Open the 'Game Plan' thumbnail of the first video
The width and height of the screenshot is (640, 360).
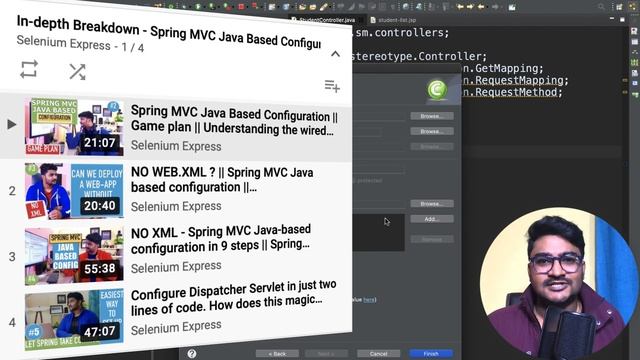74,127
